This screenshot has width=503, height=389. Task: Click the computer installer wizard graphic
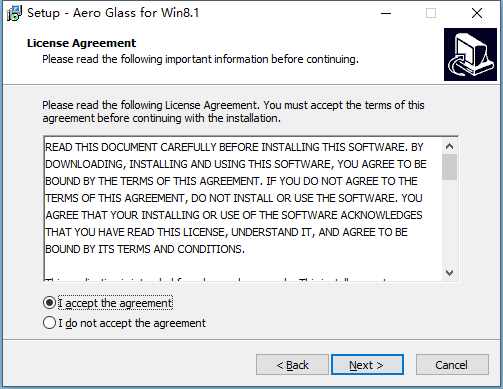coord(470,54)
